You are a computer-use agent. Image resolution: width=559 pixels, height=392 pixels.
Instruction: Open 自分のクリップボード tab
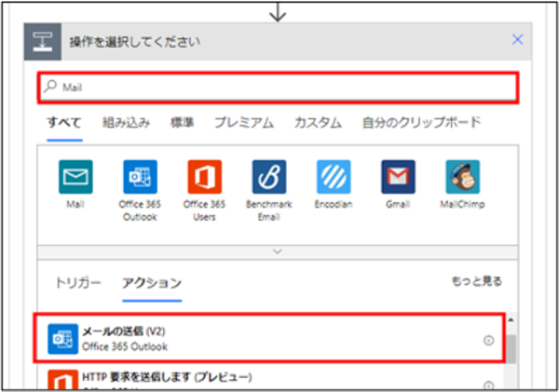tap(422, 123)
